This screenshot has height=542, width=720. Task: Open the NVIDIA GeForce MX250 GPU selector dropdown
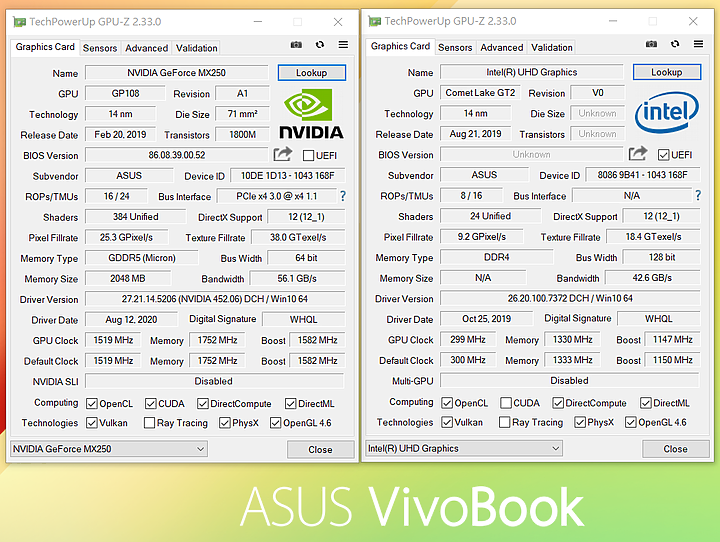[x=108, y=449]
